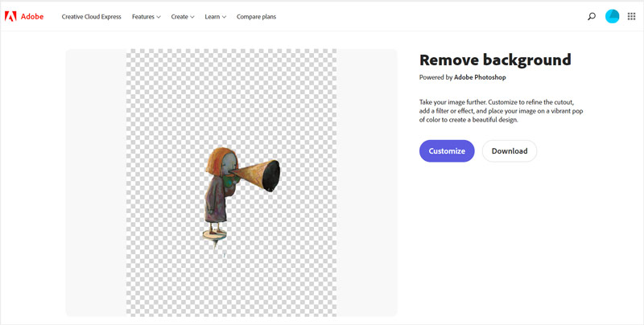Expand the chevron beside Learn
Viewport: 644px width, 325px height.
click(x=224, y=17)
